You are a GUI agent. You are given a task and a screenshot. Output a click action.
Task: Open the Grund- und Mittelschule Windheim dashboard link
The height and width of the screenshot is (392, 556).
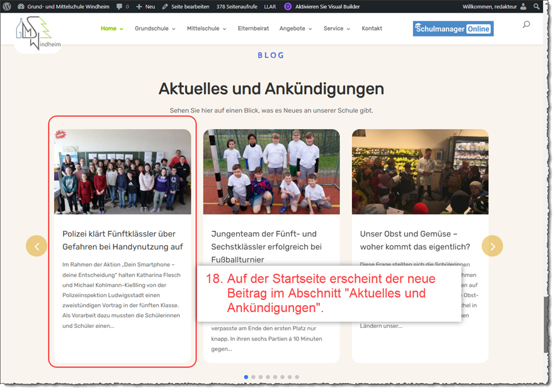click(x=64, y=6)
